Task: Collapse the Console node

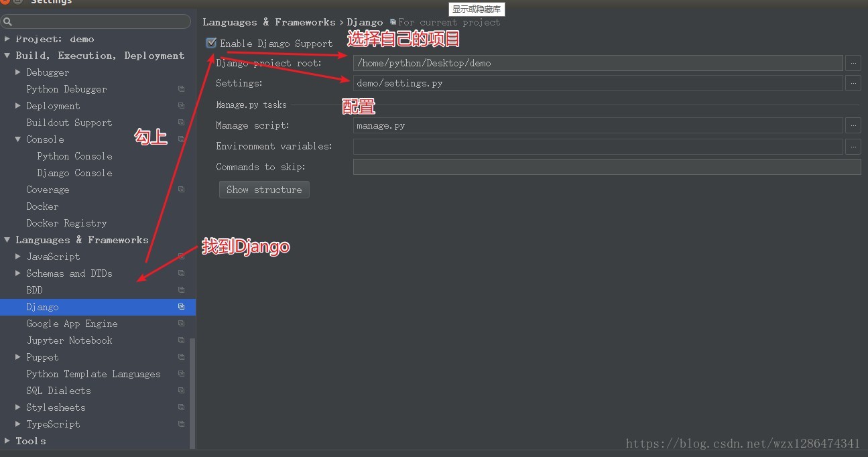Action: pyautogui.click(x=18, y=139)
